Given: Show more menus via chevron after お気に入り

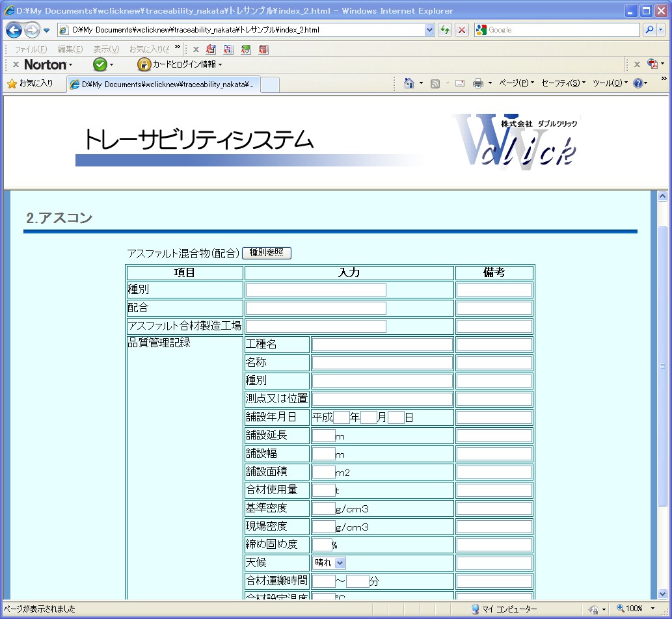Looking at the screenshot, I should point(178,47).
